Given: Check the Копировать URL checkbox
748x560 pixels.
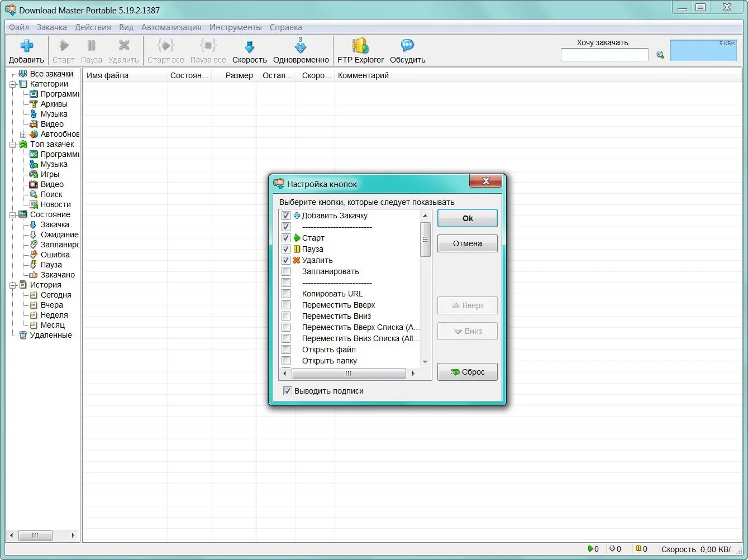Looking at the screenshot, I should point(286,294).
